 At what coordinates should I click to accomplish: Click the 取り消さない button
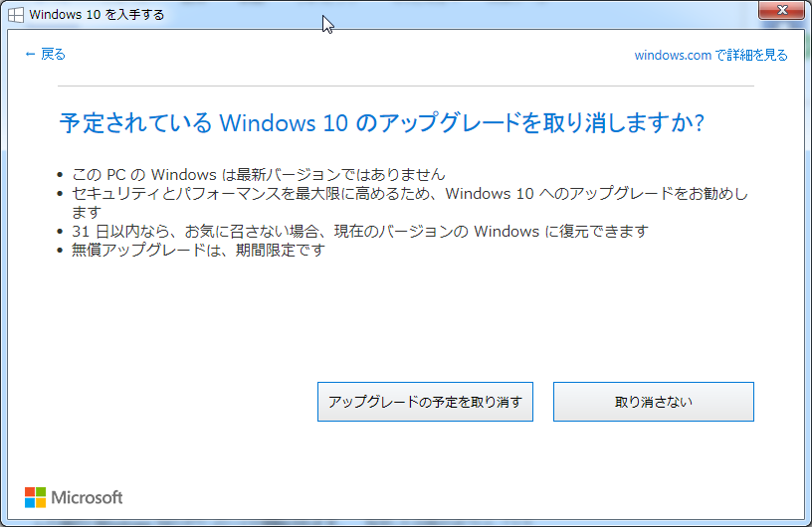click(x=654, y=402)
